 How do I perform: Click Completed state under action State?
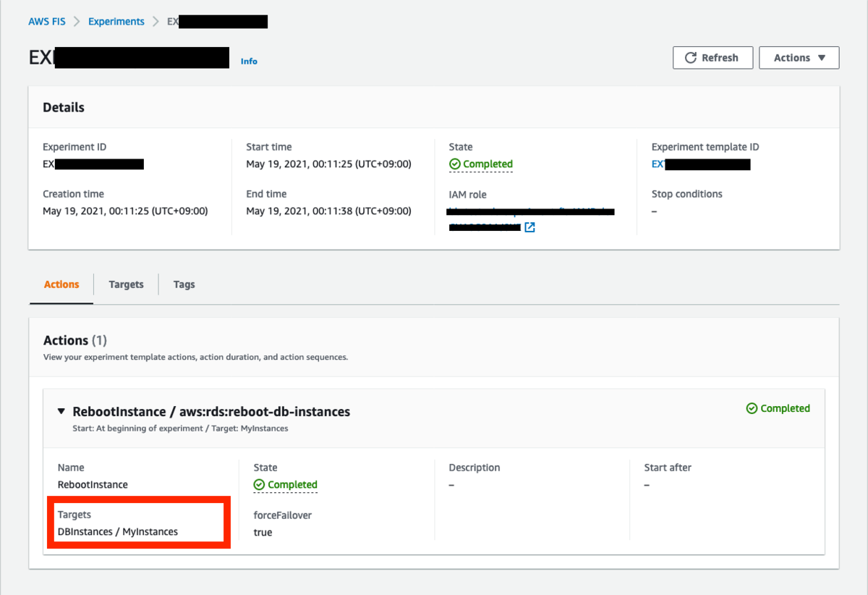[x=286, y=485]
